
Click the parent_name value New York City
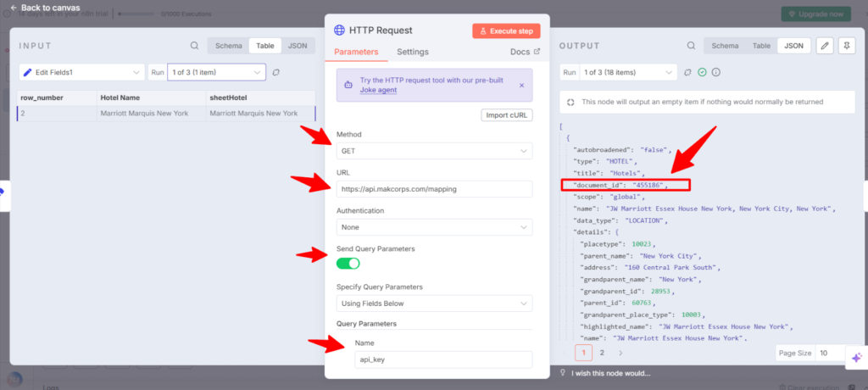[670, 256]
